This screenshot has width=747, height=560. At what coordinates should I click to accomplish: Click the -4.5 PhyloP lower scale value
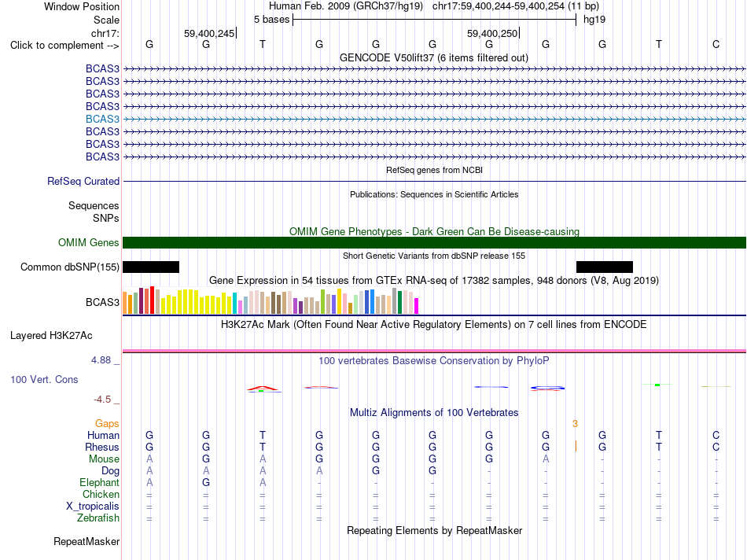click(x=102, y=400)
